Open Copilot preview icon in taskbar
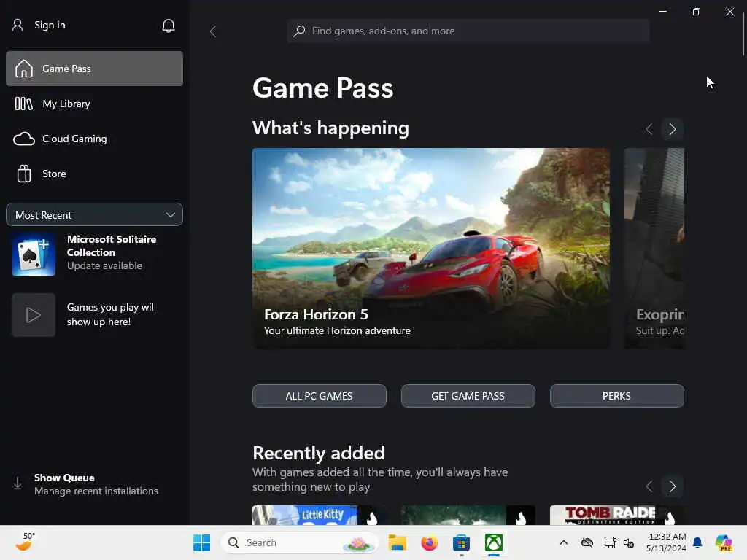This screenshot has height=560, width=747. [x=724, y=542]
